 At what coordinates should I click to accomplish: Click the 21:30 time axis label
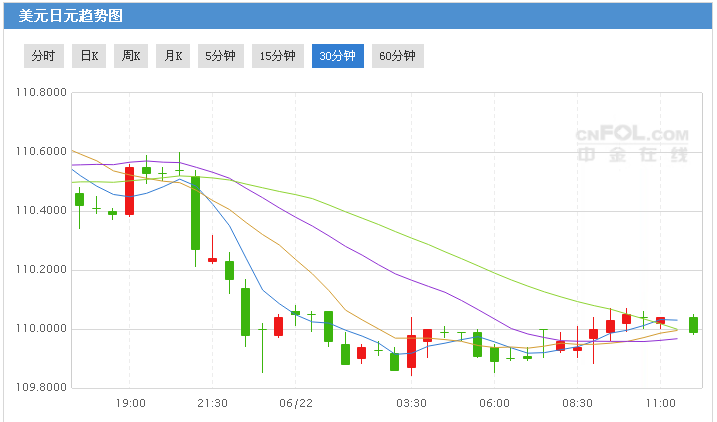tap(213, 403)
